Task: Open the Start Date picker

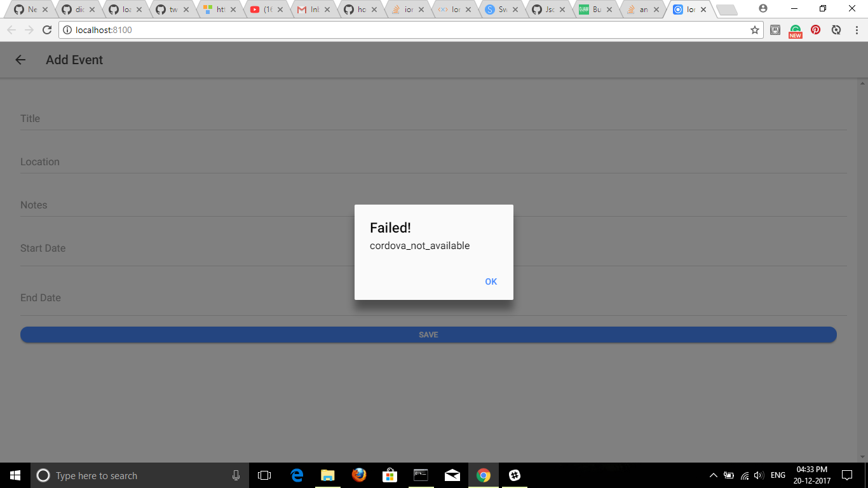Action: coord(433,248)
